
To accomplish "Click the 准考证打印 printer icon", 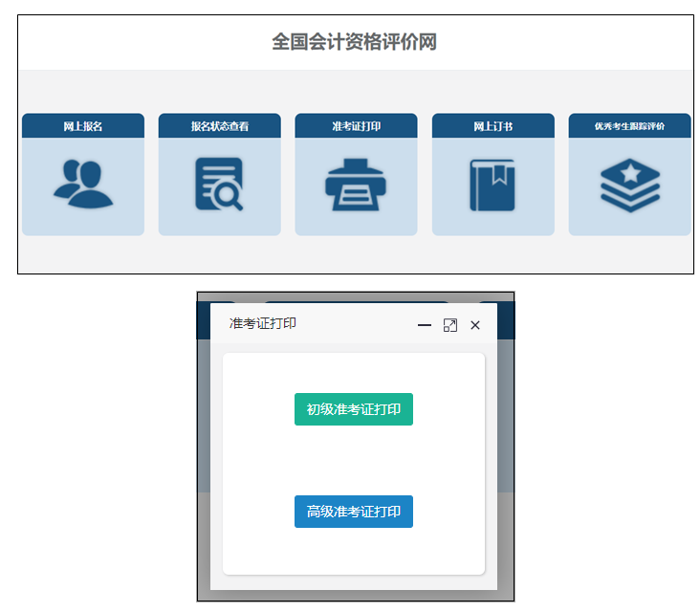I will (356, 185).
